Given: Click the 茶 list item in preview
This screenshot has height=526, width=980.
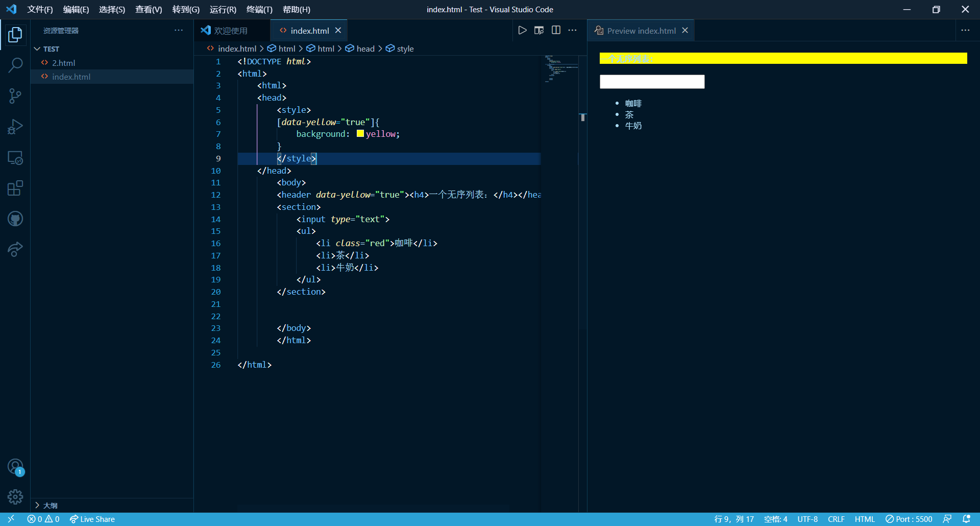Looking at the screenshot, I should [629, 115].
